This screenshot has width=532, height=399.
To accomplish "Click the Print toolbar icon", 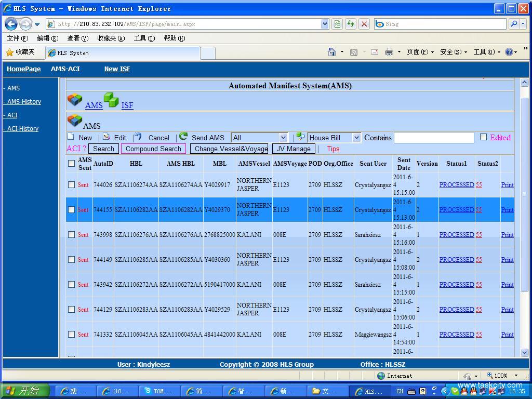I will tap(389, 52).
